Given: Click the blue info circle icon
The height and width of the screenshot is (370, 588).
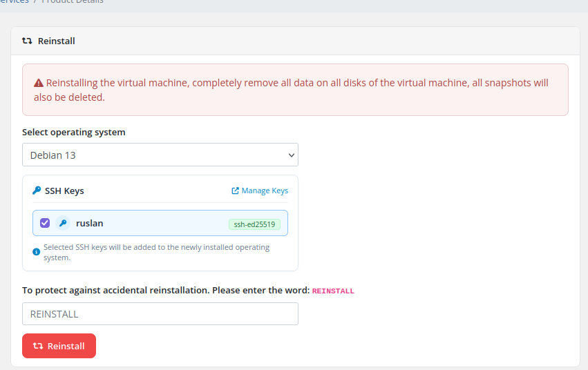Looking at the screenshot, I should click(37, 252).
